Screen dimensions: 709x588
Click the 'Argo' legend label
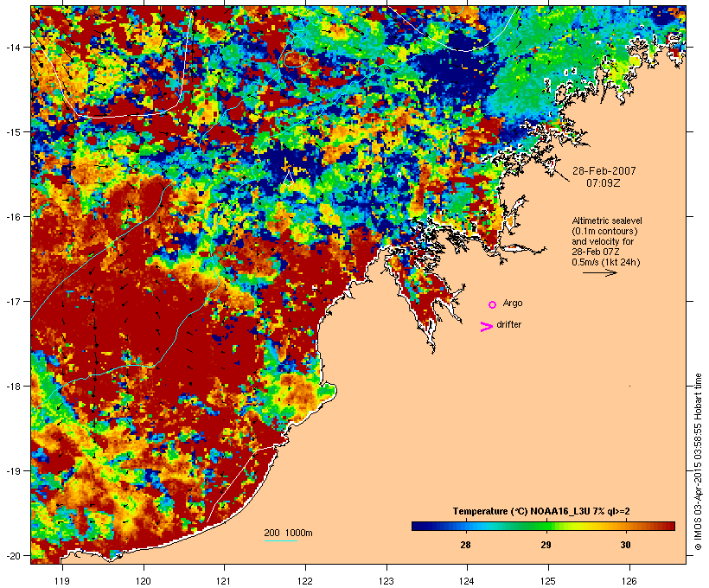(x=513, y=303)
